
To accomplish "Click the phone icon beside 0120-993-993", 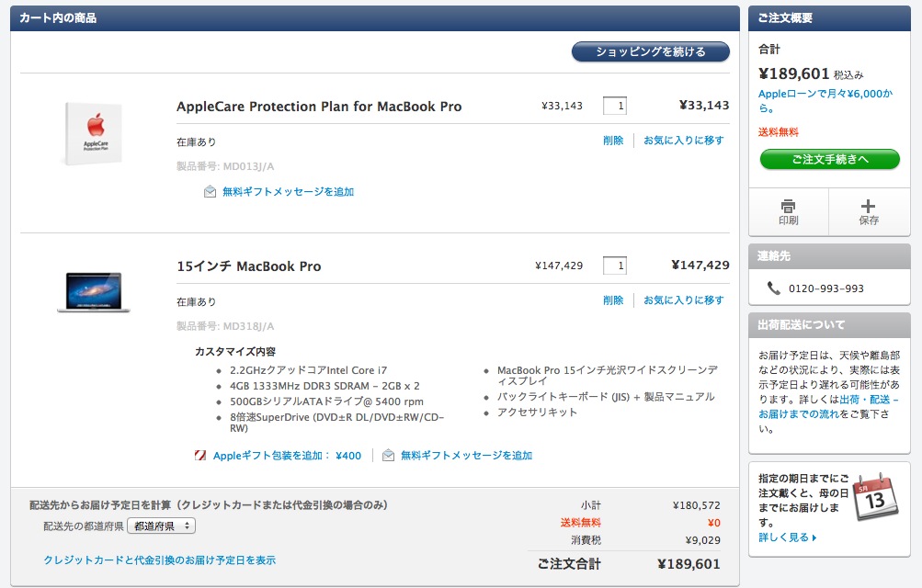I will 773,288.
